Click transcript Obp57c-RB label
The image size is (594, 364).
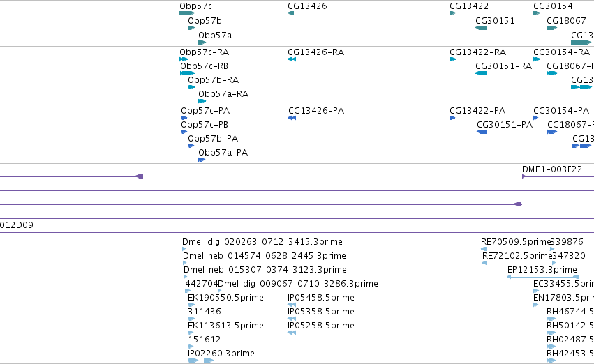tap(205, 66)
